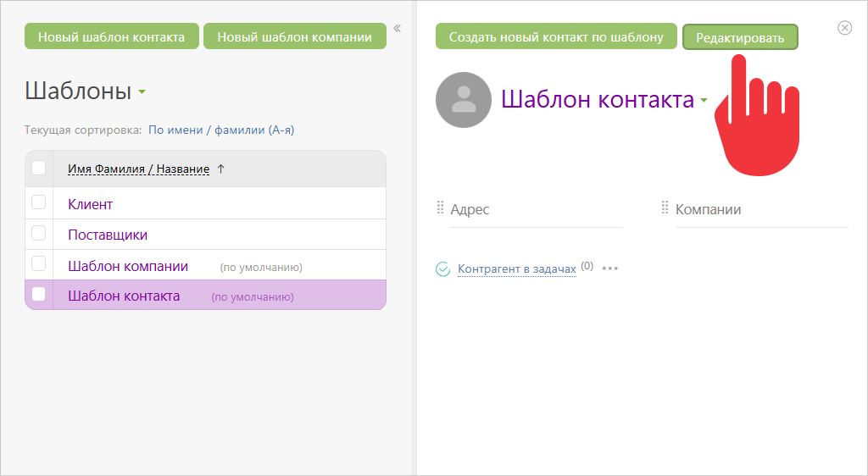The image size is (868, 476).
Task: Click the Новый шаблон компании button
Action: [294, 36]
